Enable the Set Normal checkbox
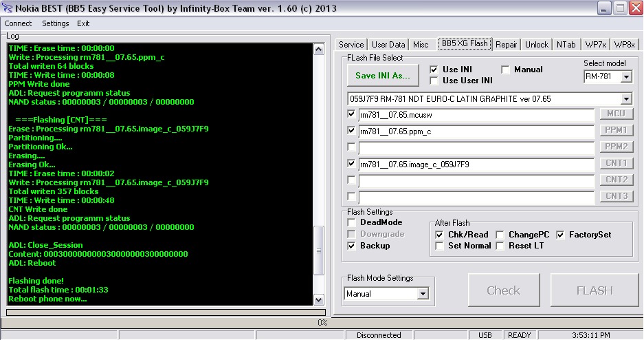The width and height of the screenshot is (644, 340). [x=439, y=246]
